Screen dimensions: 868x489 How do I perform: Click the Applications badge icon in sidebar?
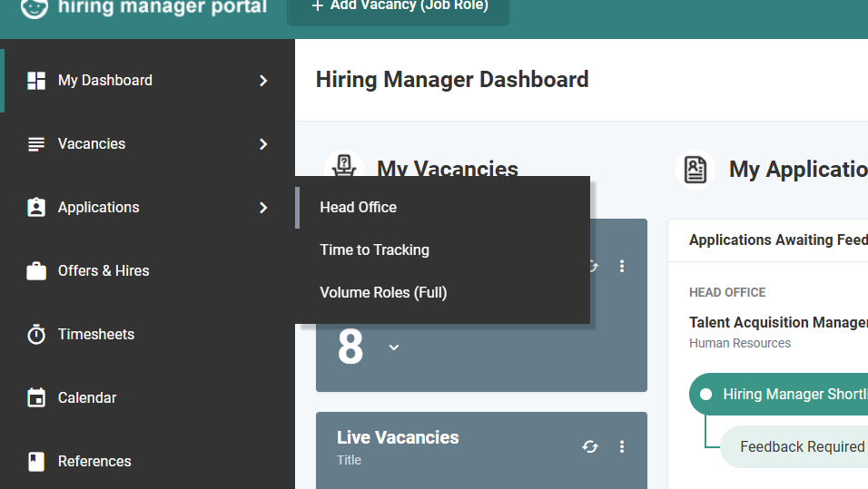(x=36, y=208)
